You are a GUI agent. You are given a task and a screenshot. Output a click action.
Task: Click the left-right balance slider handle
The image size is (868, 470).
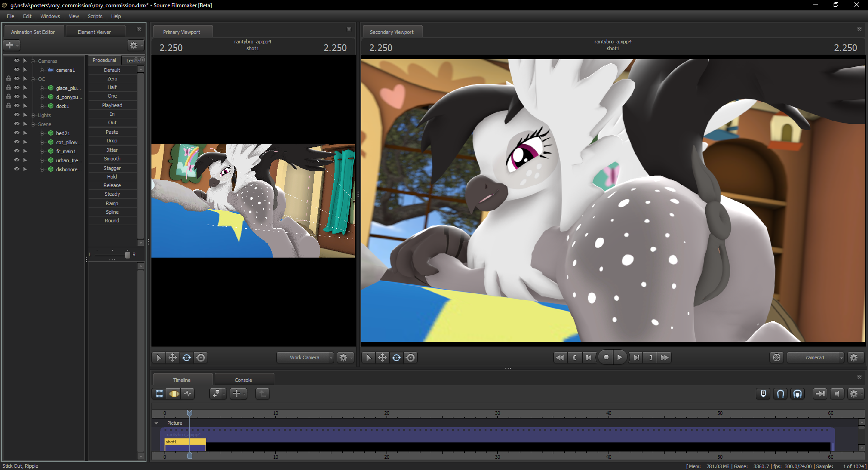click(127, 255)
